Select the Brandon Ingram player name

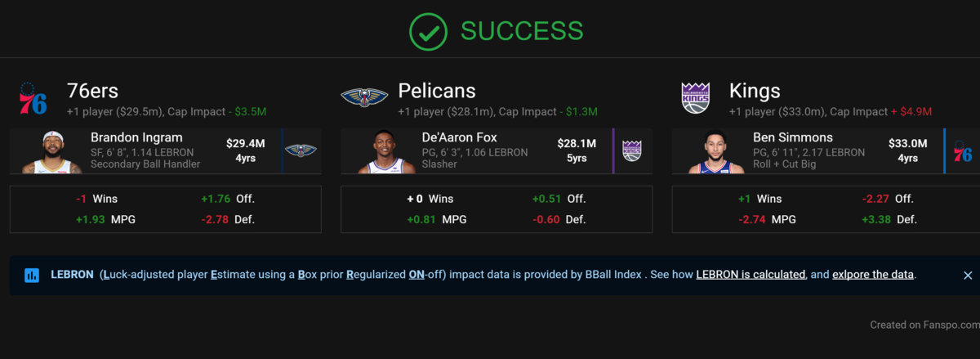[x=136, y=137]
